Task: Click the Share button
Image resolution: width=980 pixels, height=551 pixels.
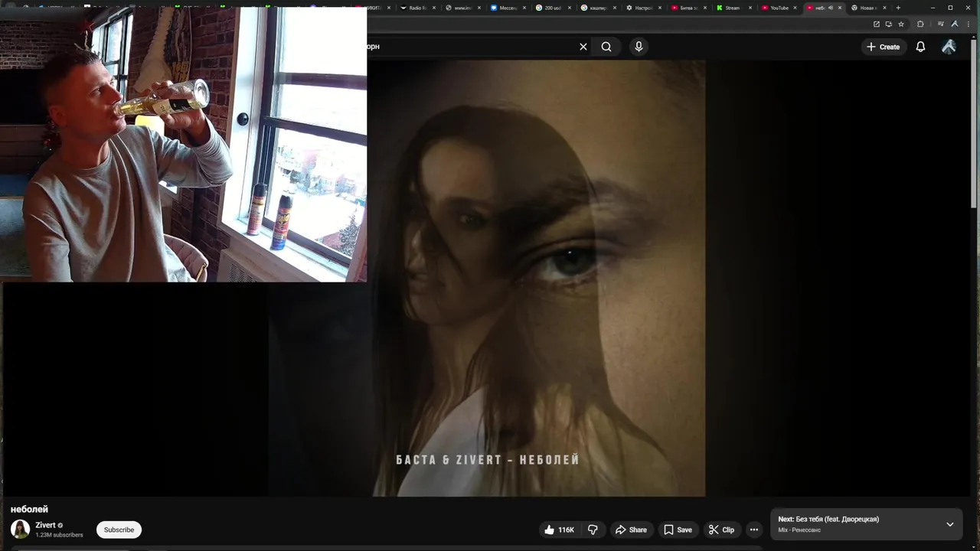Action: click(x=632, y=530)
